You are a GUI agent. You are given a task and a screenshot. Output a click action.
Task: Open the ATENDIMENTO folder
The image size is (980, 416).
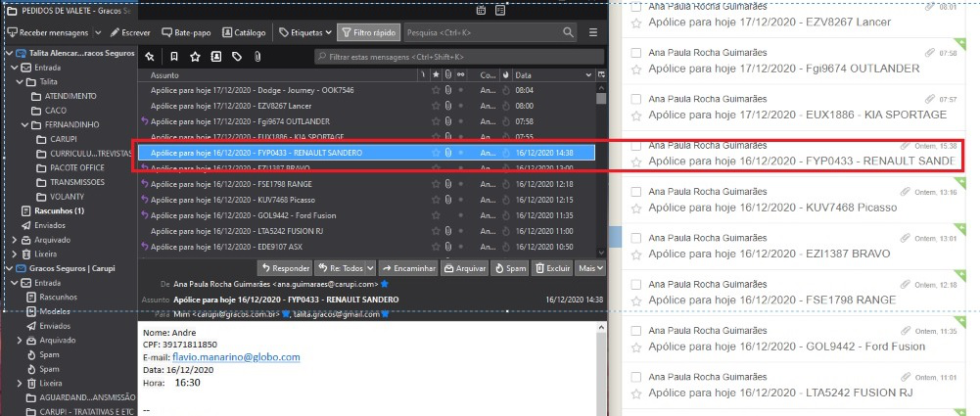click(x=70, y=96)
